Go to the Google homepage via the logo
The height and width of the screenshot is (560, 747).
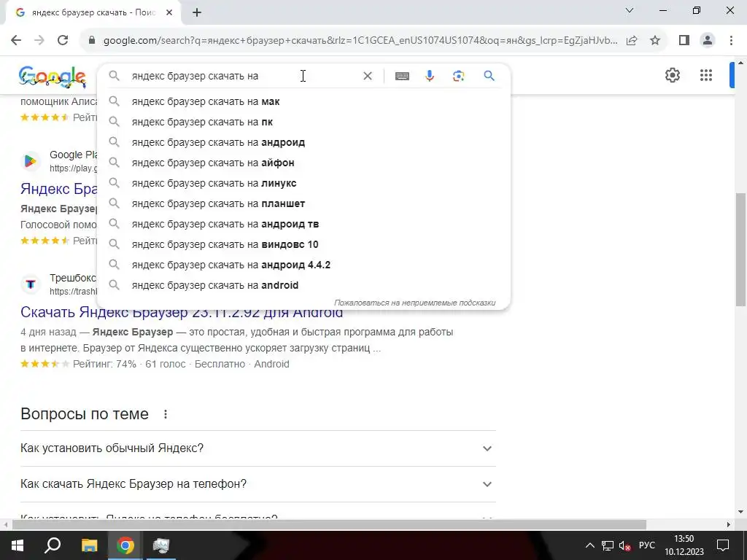(53, 77)
